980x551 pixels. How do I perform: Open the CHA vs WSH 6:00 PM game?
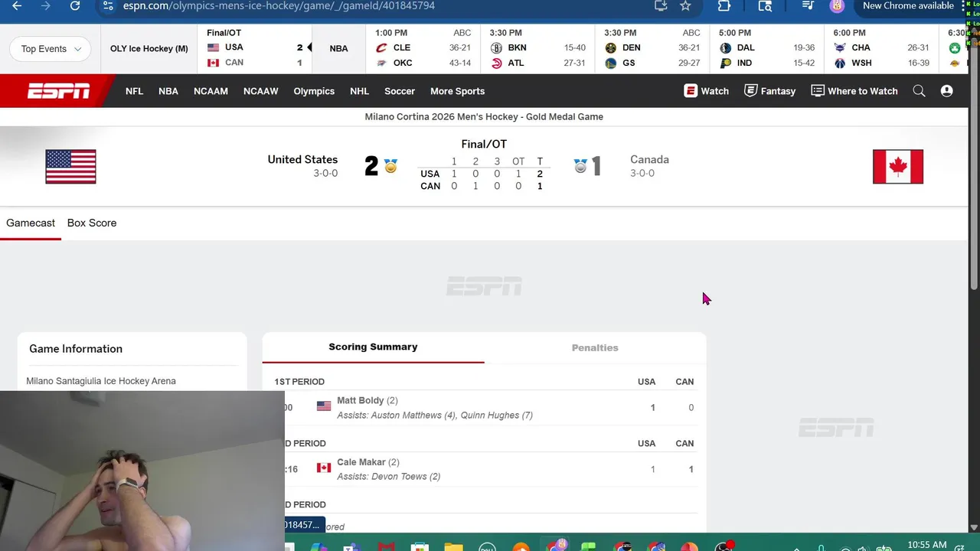(x=881, y=49)
